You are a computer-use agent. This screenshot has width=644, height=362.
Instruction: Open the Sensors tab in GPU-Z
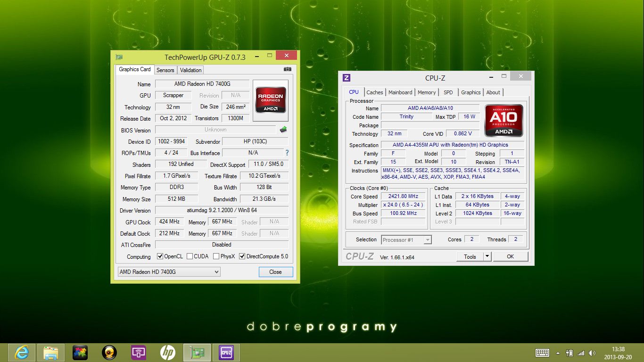pyautogui.click(x=165, y=70)
